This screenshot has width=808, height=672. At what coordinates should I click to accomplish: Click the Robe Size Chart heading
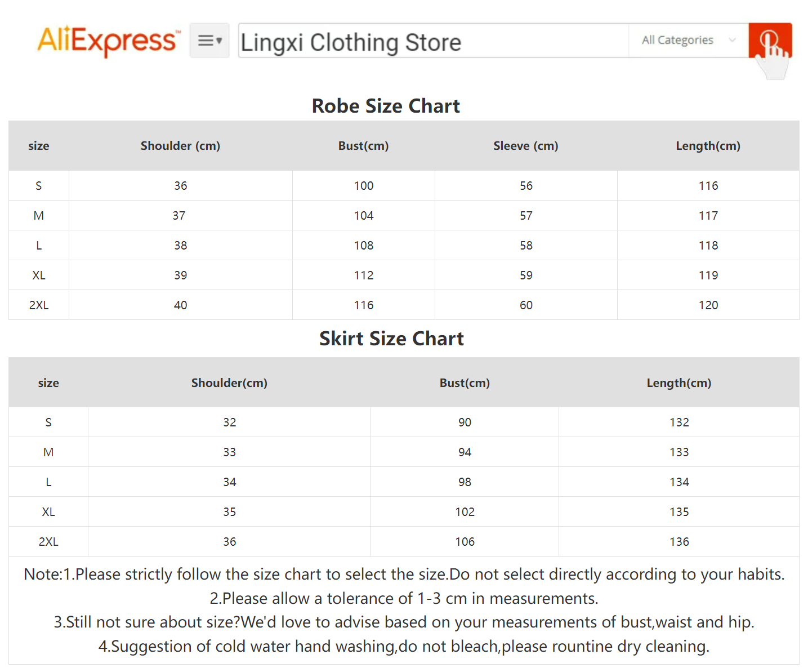point(386,106)
